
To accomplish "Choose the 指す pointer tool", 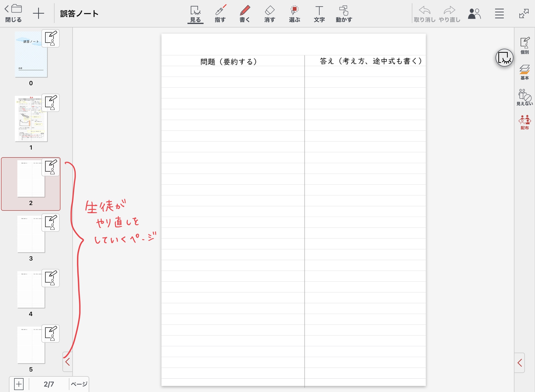I will pyautogui.click(x=220, y=14).
